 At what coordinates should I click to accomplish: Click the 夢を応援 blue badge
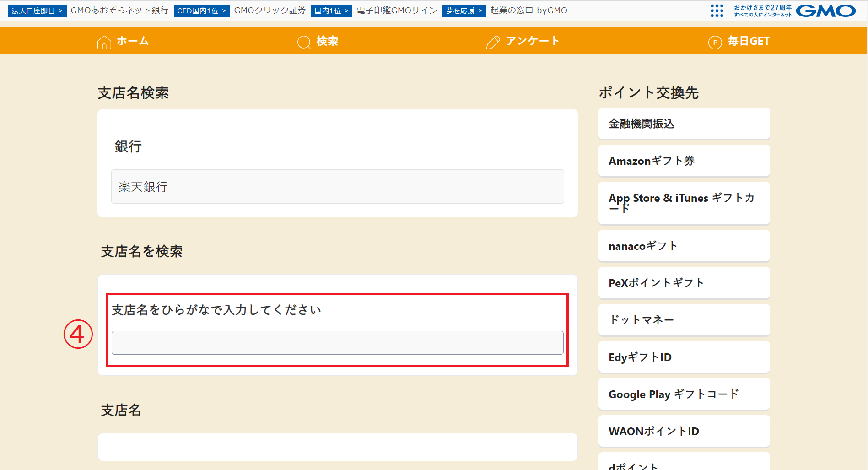(464, 11)
